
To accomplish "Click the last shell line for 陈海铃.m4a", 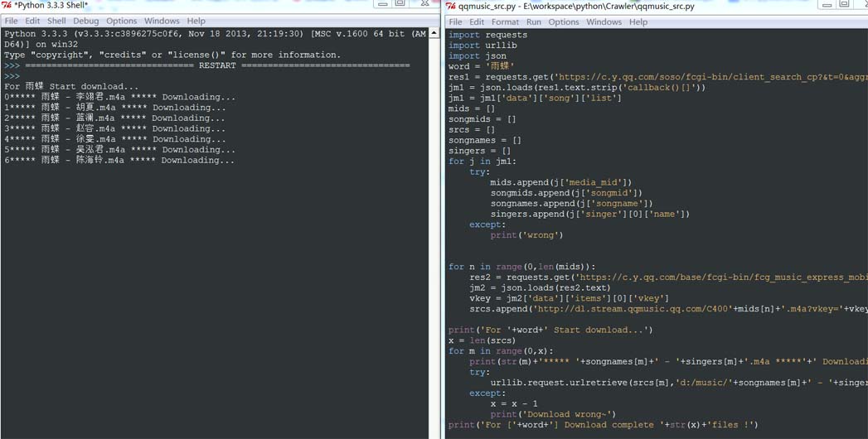I will tap(119, 161).
